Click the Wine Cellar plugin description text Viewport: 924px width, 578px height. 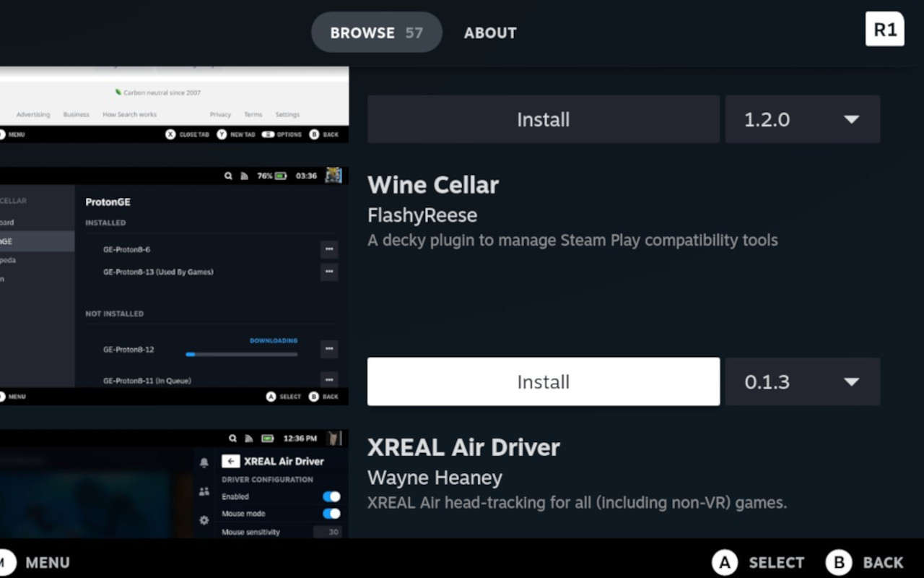pos(572,240)
